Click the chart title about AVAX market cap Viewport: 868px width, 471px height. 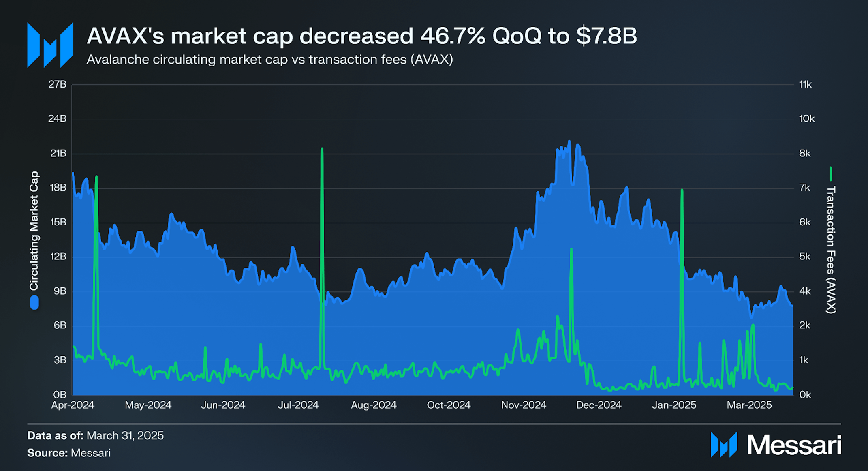click(x=361, y=36)
